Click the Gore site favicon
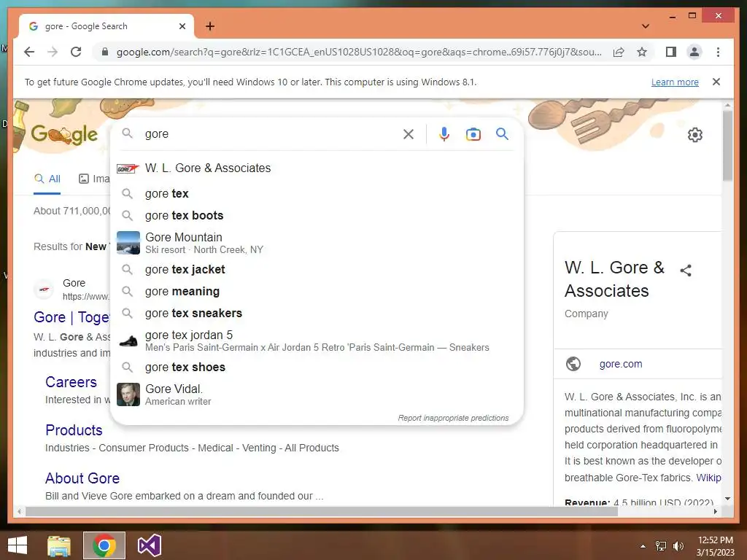 (44, 289)
